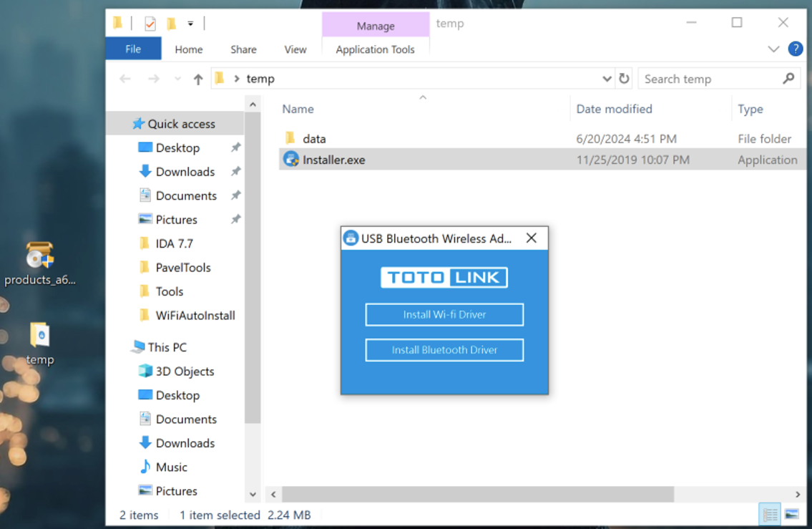
Task: Switch to large thumbnails view icon
Action: point(791,514)
